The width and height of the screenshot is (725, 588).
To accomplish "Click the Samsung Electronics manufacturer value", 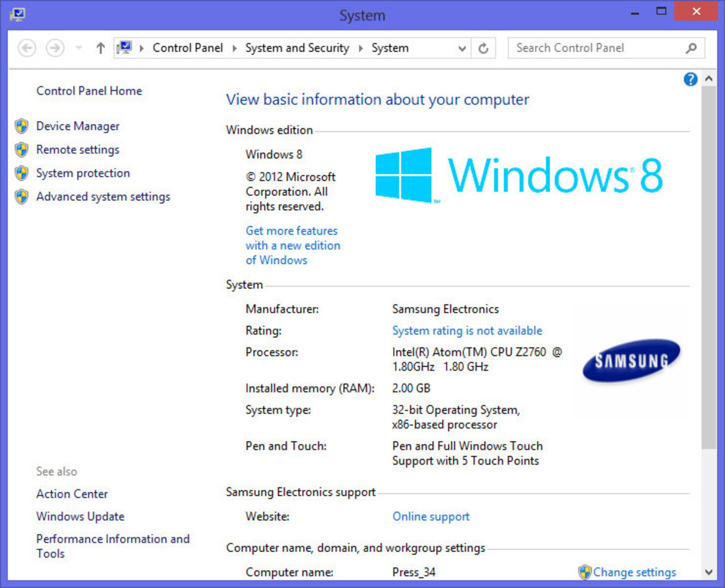I will (x=445, y=310).
